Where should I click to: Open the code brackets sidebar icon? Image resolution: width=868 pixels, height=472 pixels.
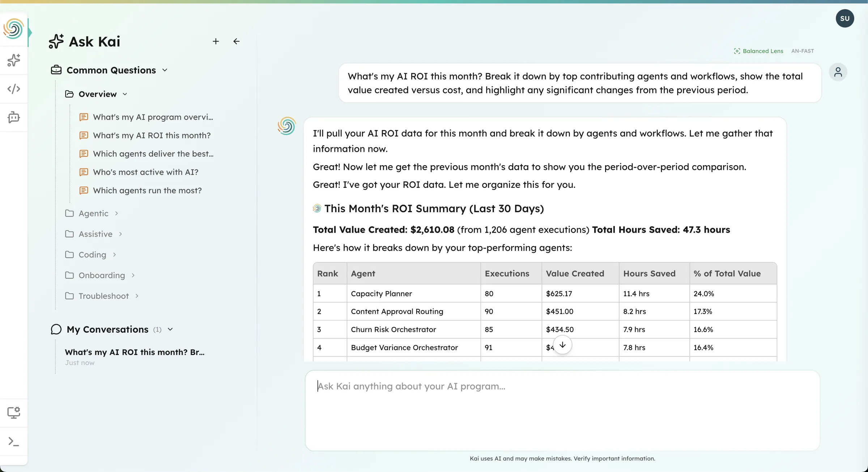[x=14, y=89]
